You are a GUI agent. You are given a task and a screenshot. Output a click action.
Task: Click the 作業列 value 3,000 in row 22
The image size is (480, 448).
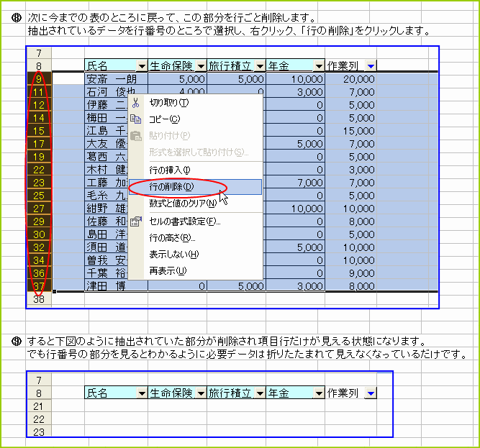tap(350, 170)
